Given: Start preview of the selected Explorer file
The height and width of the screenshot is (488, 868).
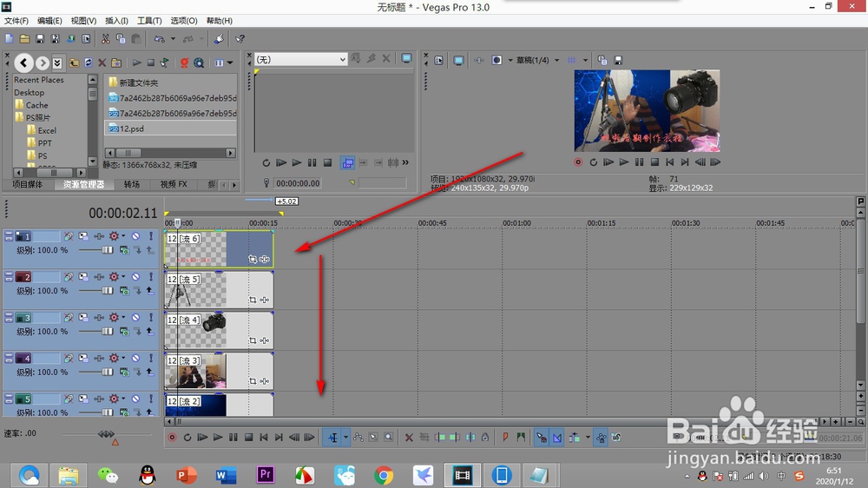Looking at the screenshot, I should (137, 63).
